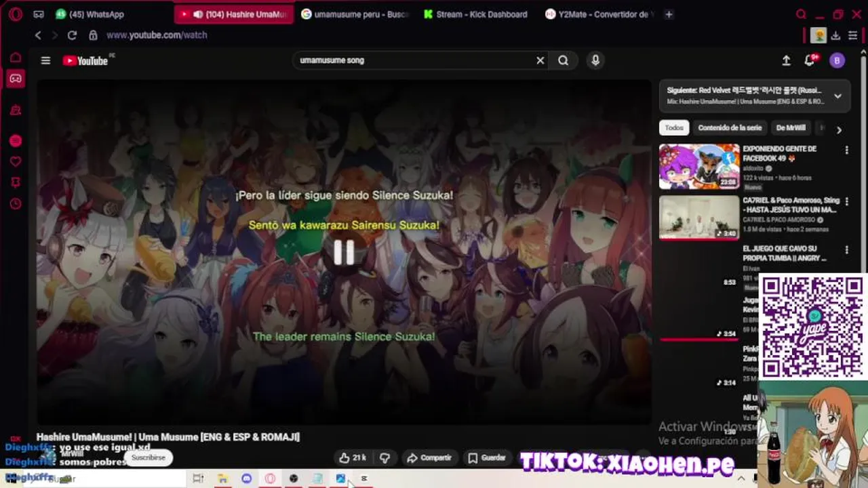Open account avatar B menu
The width and height of the screenshot is (868, 488).
(837, 60)
